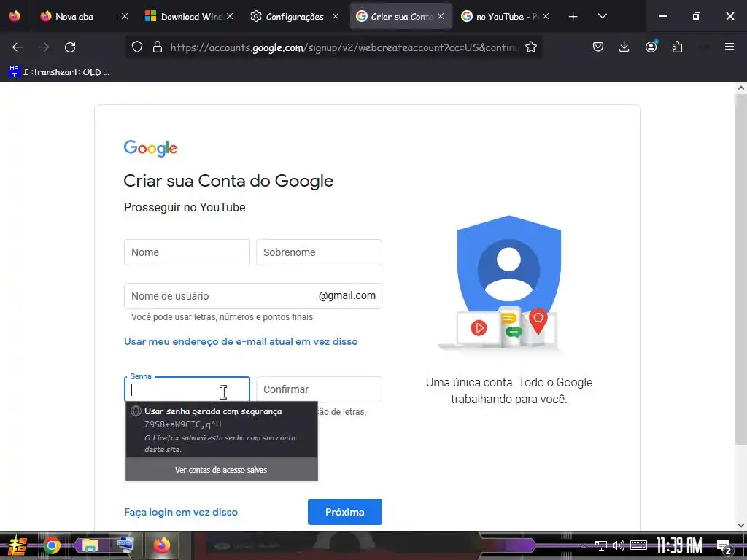The width and height of the screenshot is (747, 560).
Task: Bookmark this page with the star icon
Action: pos(531,47)
